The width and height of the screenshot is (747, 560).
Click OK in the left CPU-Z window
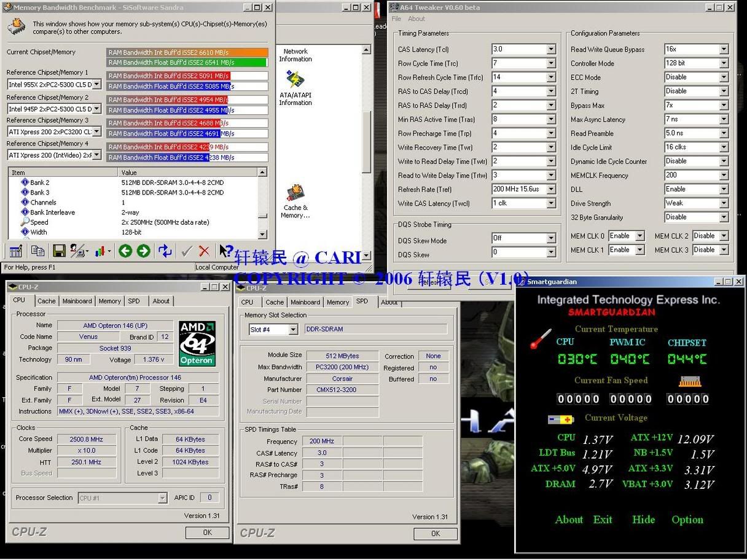208,532
